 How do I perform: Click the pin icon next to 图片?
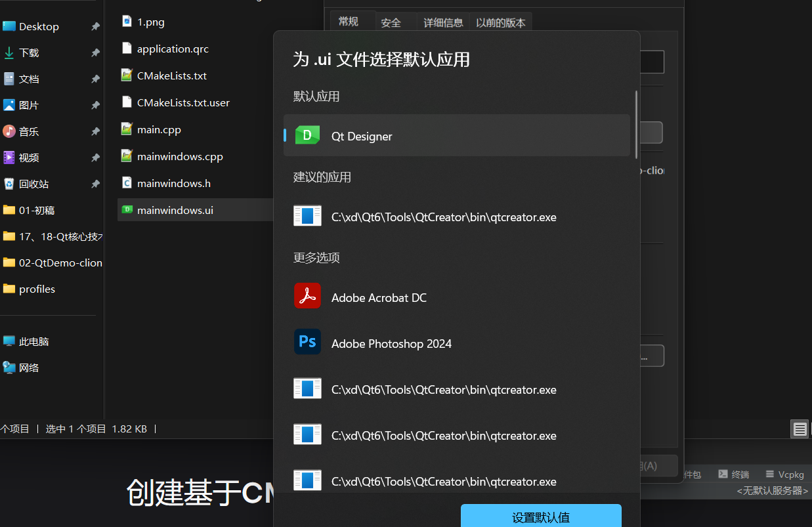[95, 105]
